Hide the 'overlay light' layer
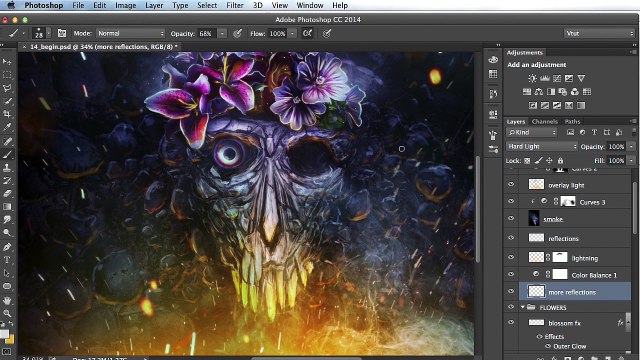The width and height of the screenshot is (640, 360). 511,184
